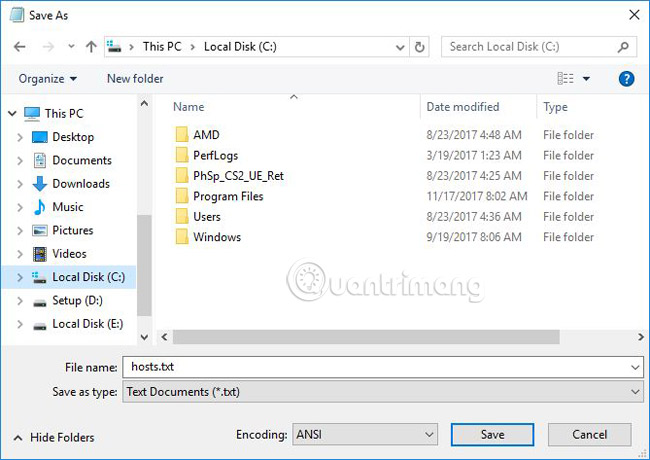Image resolution: width=650 pixels, height=460 pixels.
Task: Click the Cancel button
Action: 589,434
